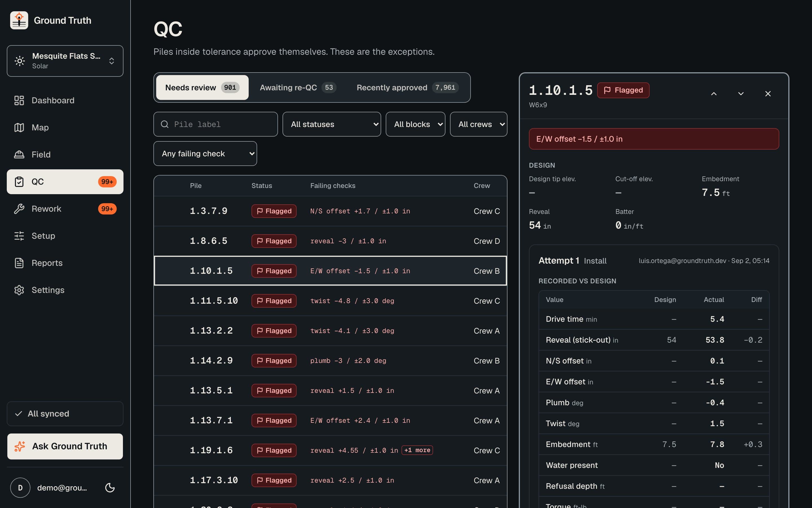Open Settings gear icon
This screenshot has height=508, width=812.
[19, 290]
